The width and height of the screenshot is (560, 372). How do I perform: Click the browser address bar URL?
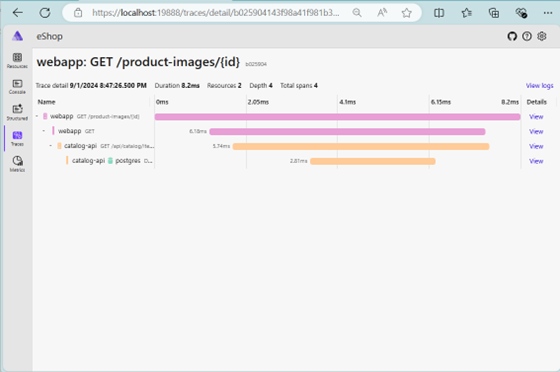pyautogui.click(x=215, y=13)
